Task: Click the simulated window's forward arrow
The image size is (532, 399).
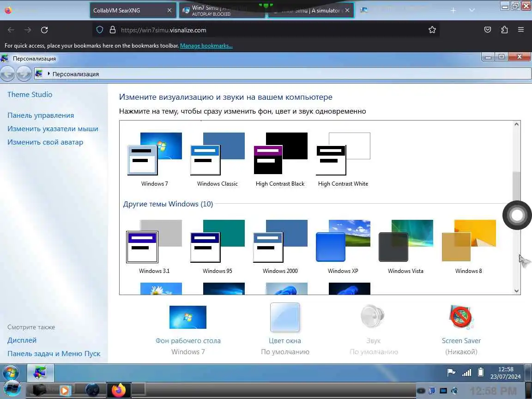Action: (x=24, y=73)
